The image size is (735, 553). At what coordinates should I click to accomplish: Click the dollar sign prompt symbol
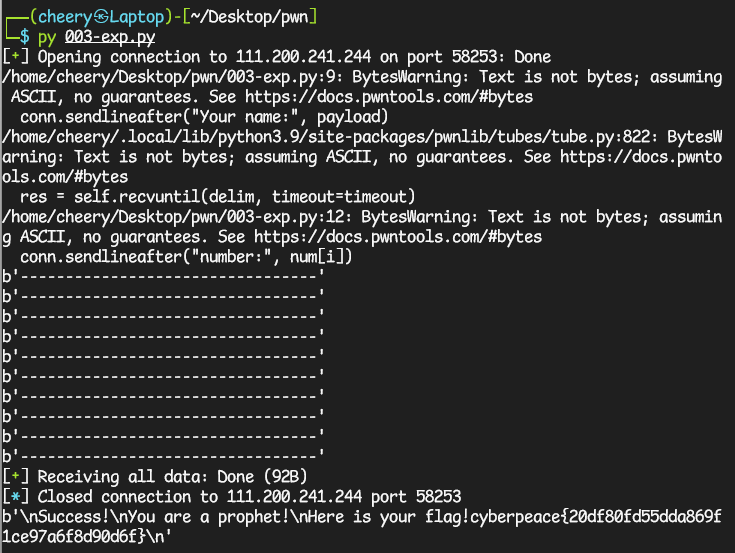point(24,37)
